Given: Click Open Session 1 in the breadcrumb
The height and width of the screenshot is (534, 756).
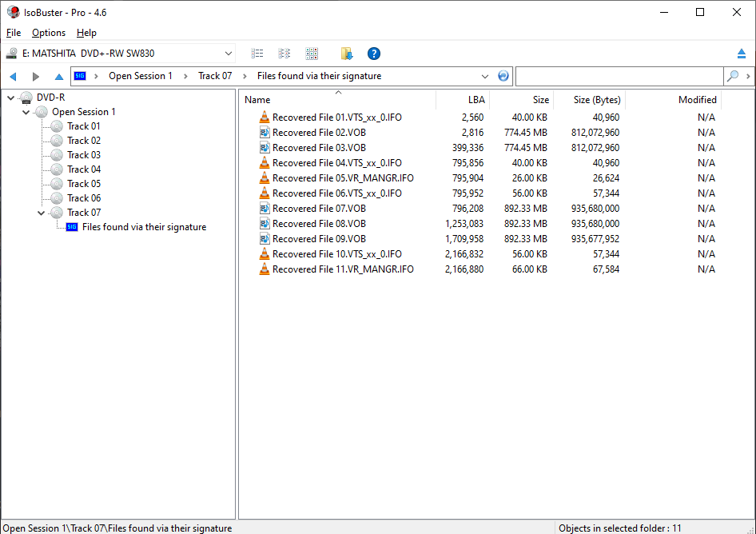Looking at the screenshot, I should tap(141, 76).
